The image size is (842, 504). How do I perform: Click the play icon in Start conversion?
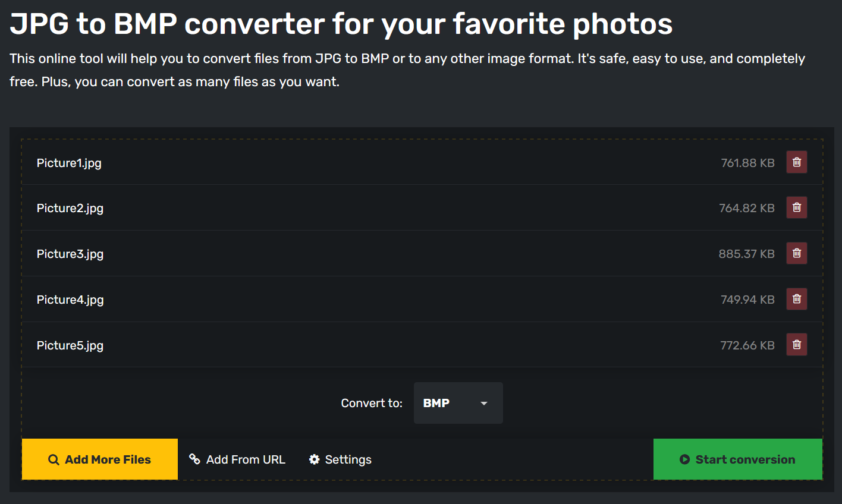coord(684,459)
